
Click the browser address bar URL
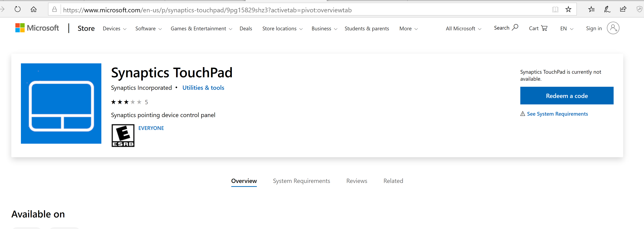(x=207, y=10)
